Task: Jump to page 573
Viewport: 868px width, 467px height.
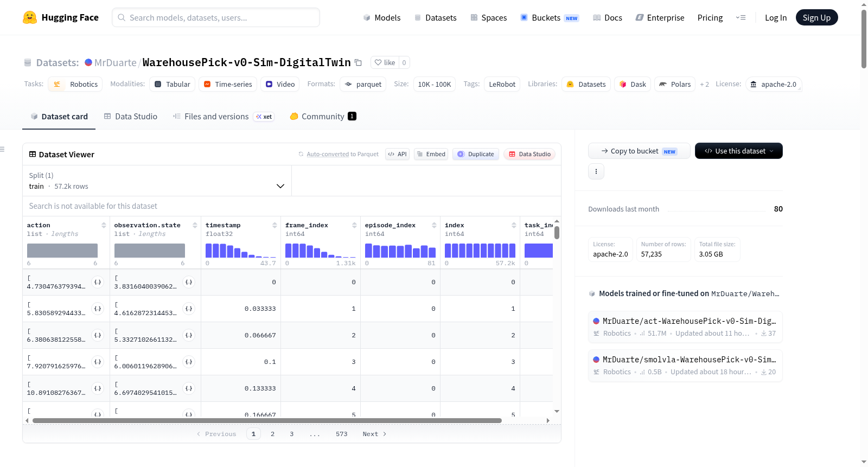Action: click(x=341, y=434)
